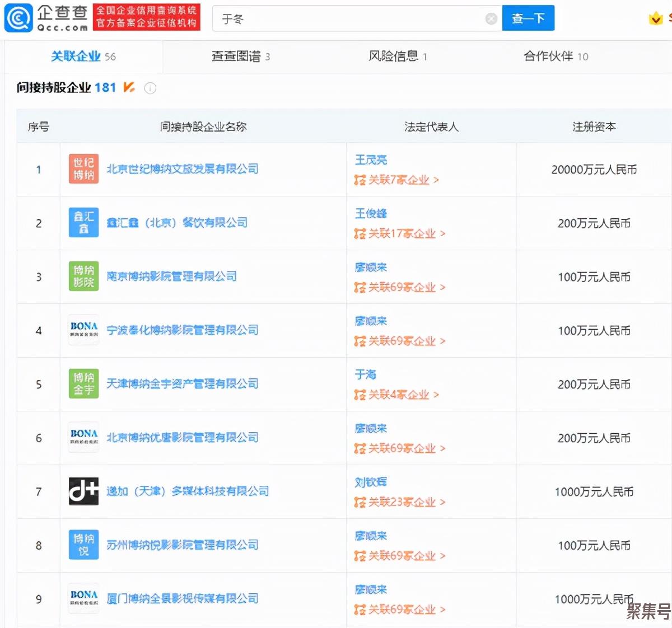Click the green 博纳金宇 company logo
The height and width of the screenshot is (628, 672).
click(83, 384)
